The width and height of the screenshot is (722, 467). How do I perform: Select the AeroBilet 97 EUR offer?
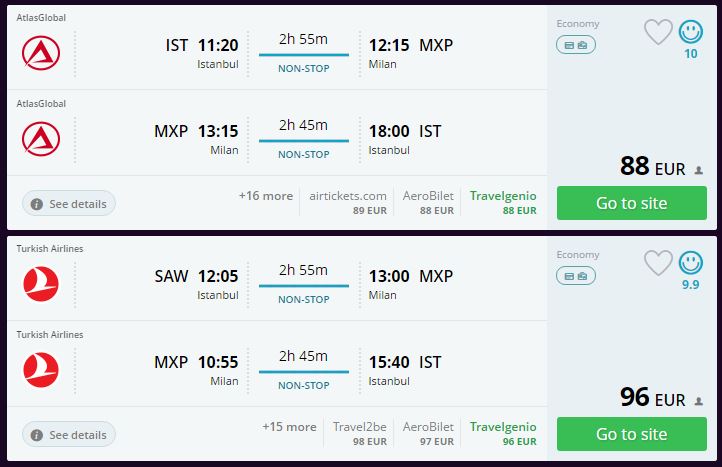pos(428,433)
